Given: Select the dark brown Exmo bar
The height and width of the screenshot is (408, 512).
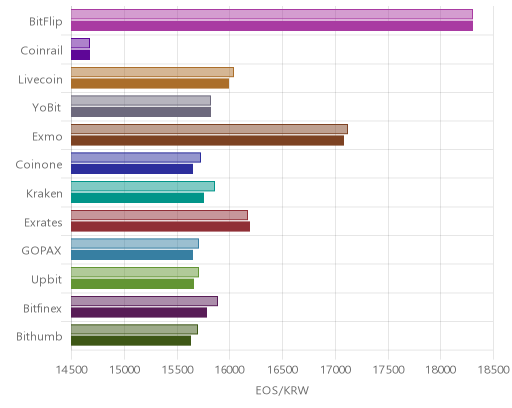Looking at the screenshot, I should tap(207, 141).
